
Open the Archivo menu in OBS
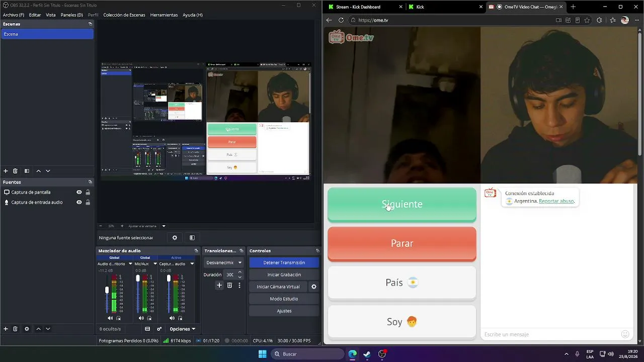[x=14, y=15]
